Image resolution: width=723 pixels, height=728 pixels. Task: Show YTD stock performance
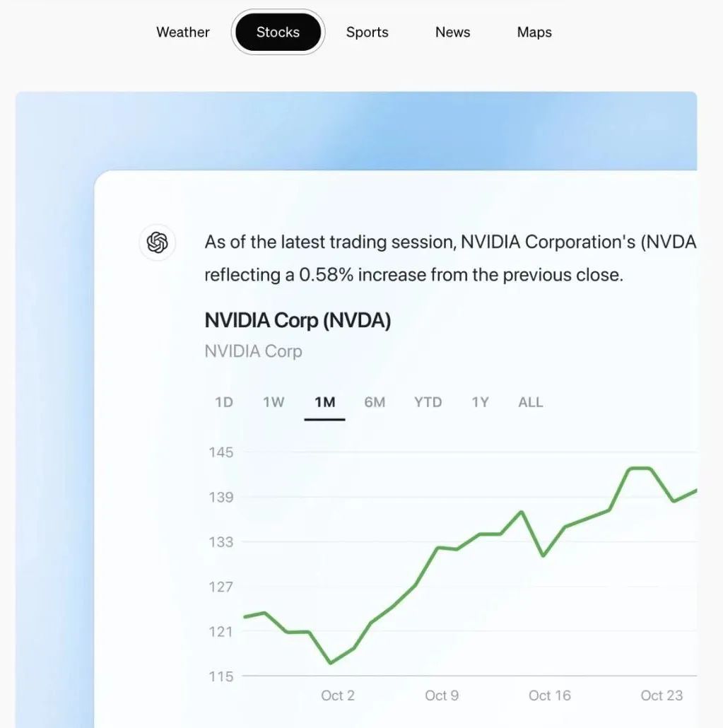(428, 402)
